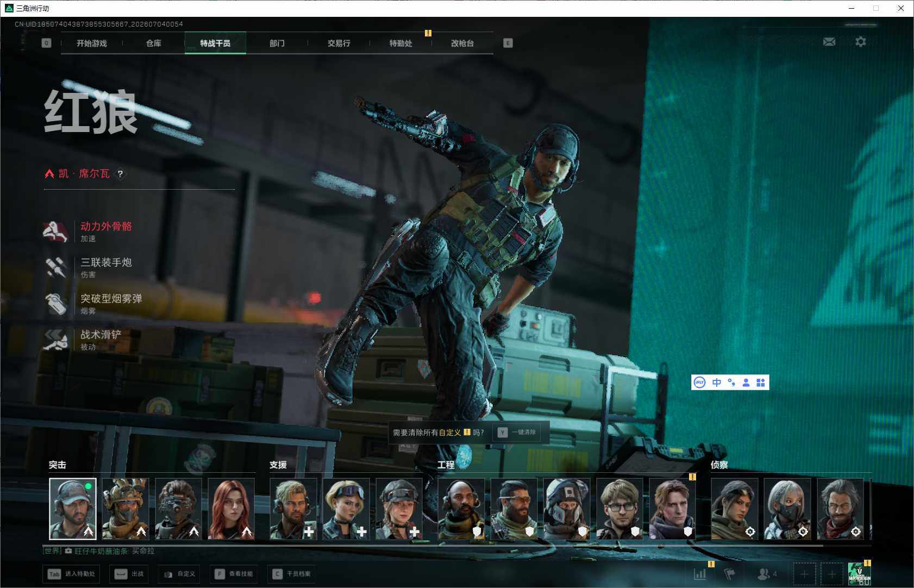914x588 pixels.
Task: Click the 进入特勤处 button
Action: pos(72,574)
